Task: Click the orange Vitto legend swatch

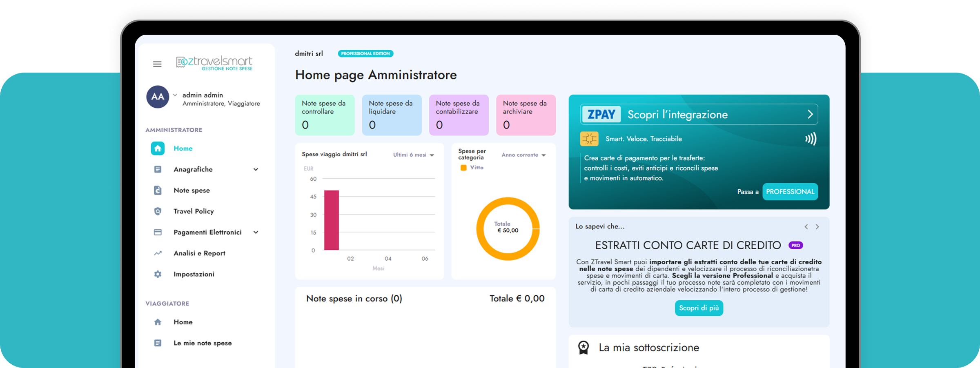Action: [463, 168]
